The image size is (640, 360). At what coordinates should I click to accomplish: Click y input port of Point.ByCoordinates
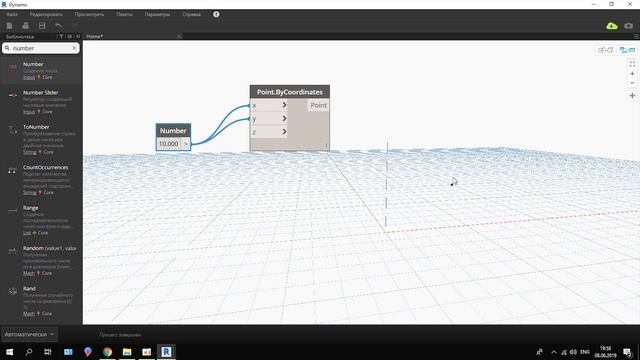point(269,118)
